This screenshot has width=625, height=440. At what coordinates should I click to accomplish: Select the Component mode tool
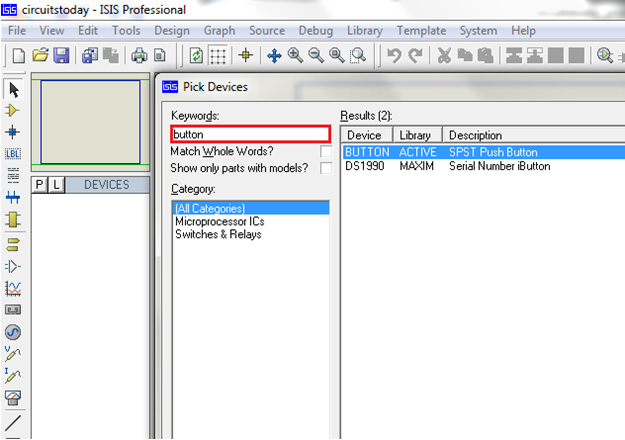coord(12,110)
